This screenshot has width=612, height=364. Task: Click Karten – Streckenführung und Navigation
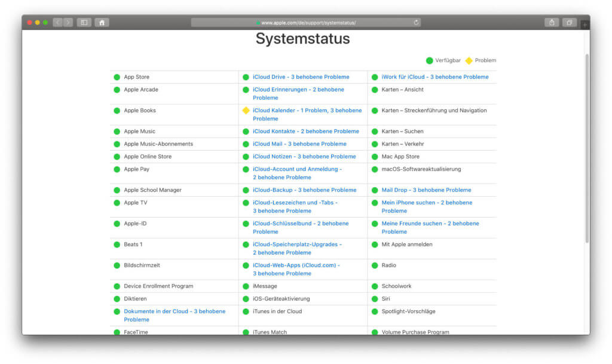tap(434, 111)
